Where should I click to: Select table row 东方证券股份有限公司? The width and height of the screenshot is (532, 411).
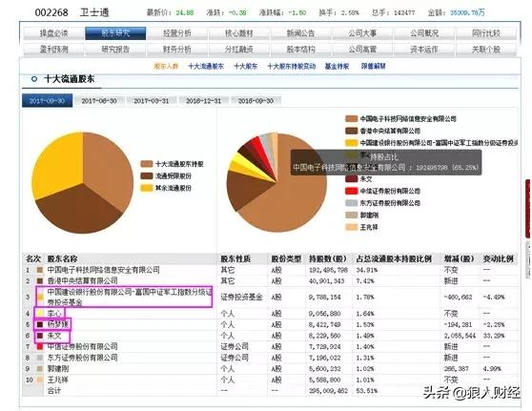coord(271,358)
